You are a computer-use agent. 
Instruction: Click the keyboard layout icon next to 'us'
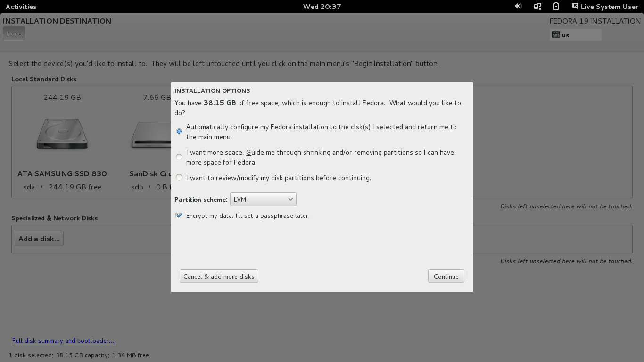coord(556,35)
